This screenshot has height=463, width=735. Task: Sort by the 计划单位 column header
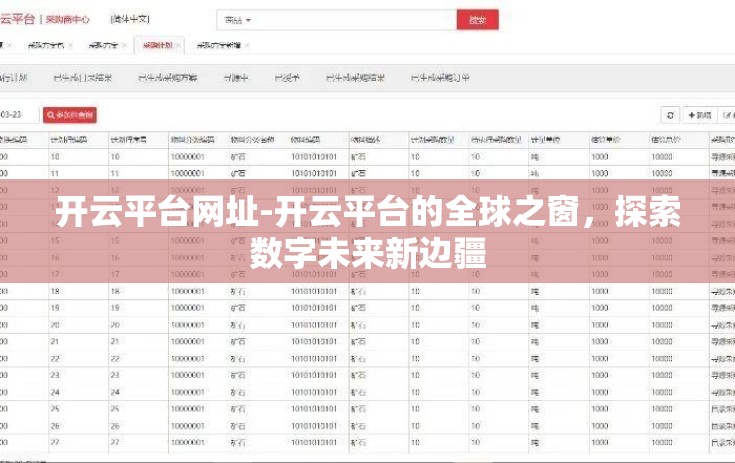pyautogui.click(x=545, y=140)
